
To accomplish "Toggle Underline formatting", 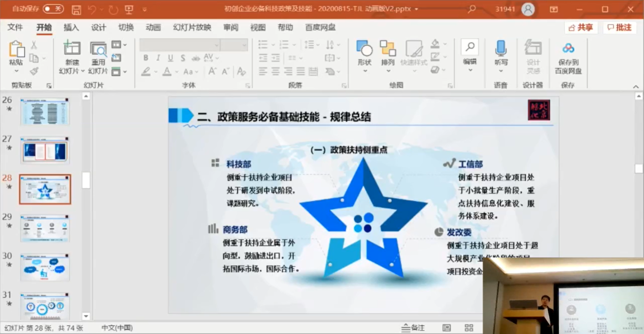I will [x=170, y=58].
